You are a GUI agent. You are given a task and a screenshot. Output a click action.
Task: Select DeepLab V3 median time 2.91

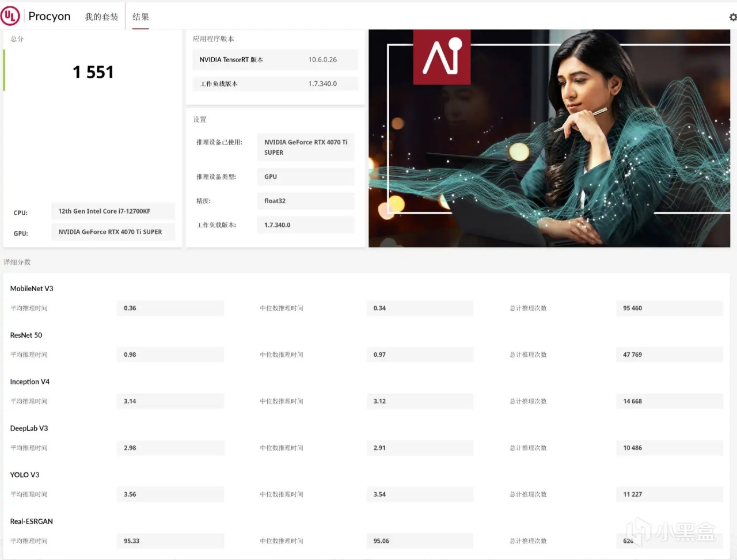(420, 448)
